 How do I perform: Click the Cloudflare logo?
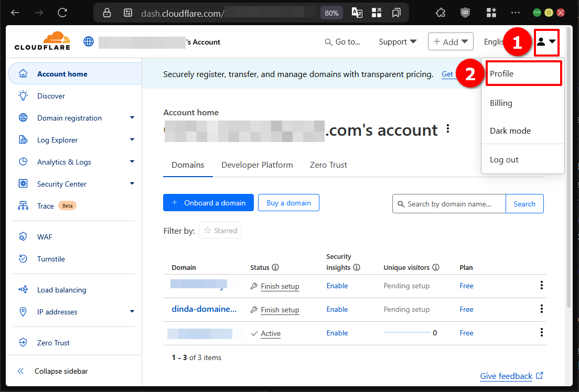pyautogui.click(x=42, y=41)
